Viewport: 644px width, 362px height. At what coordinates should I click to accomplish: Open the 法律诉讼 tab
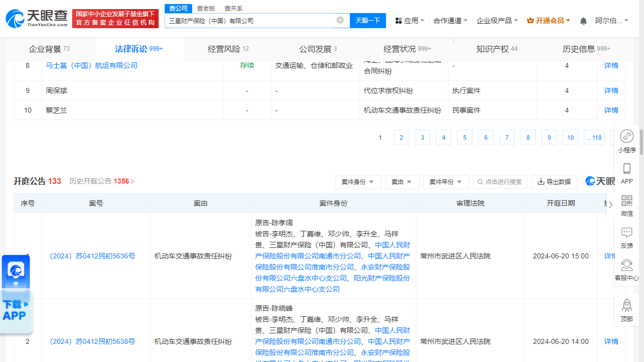tap(138, 49)
